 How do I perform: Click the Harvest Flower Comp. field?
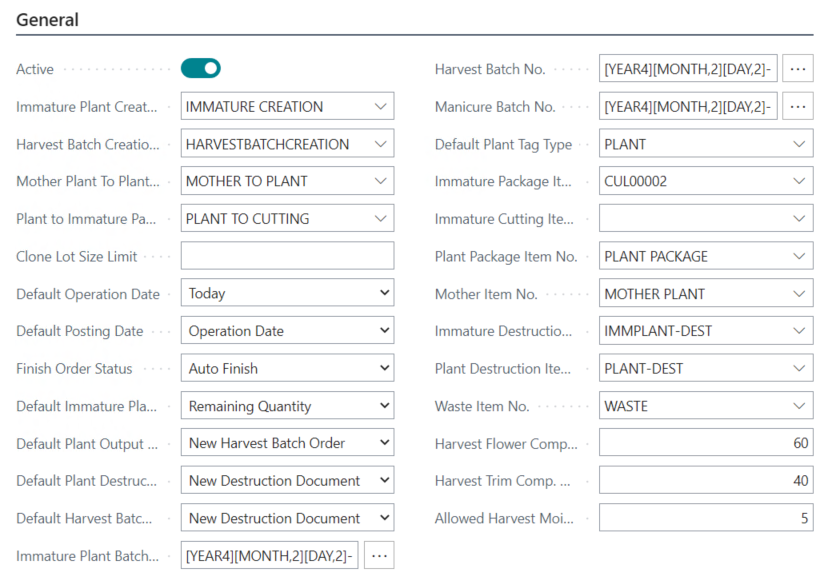(706, 443)
